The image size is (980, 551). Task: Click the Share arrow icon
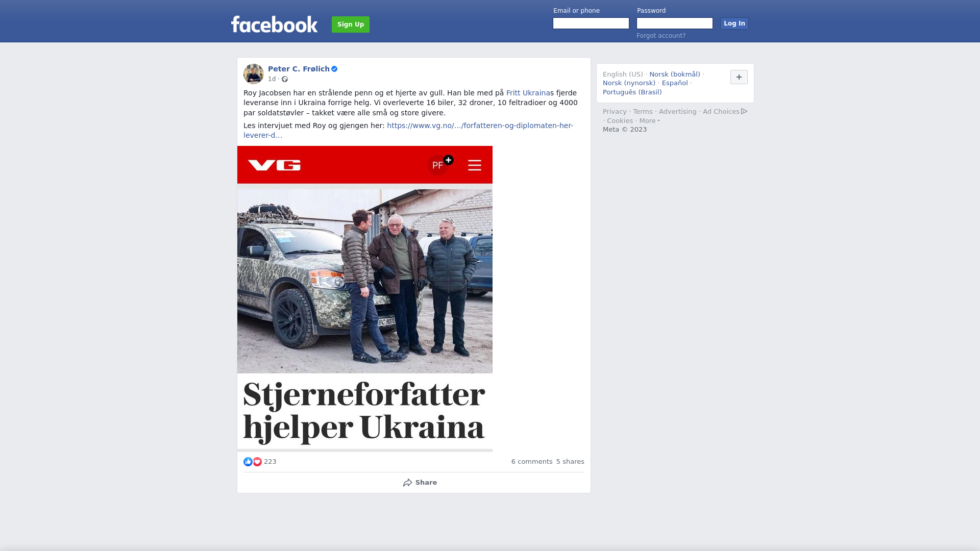coord(407,483)
